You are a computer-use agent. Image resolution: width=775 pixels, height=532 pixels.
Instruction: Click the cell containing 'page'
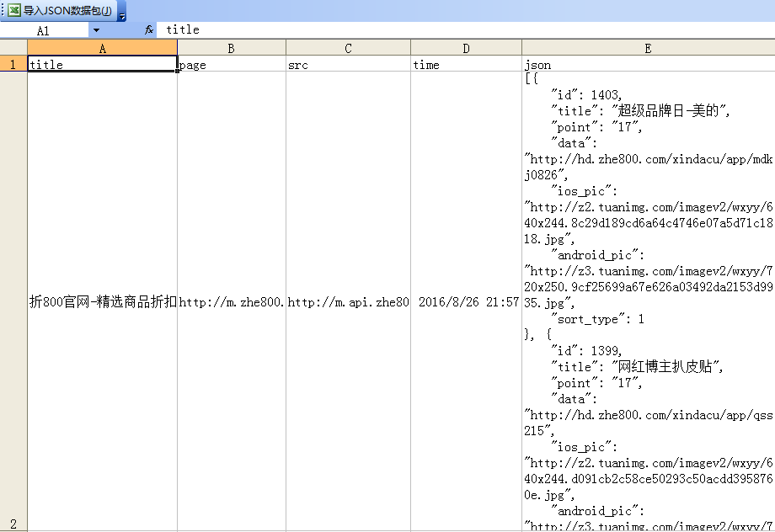231,65
